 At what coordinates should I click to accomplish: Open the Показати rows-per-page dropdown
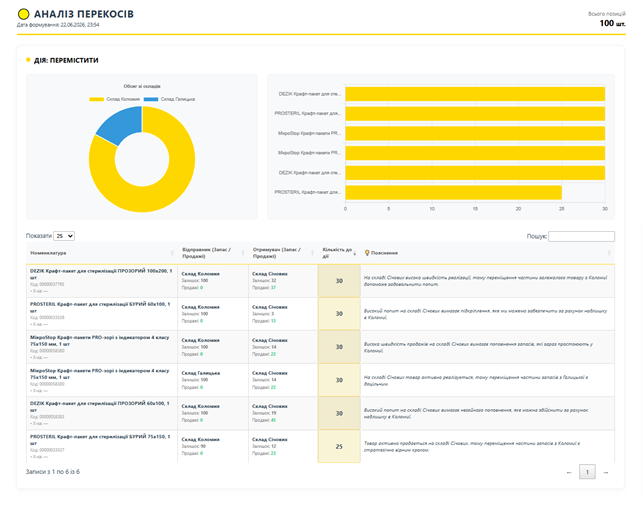[64, 236]
